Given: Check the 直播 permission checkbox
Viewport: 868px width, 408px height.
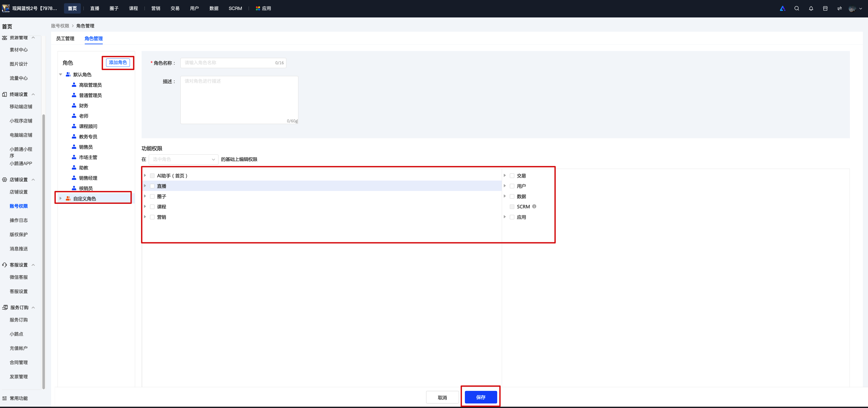Looking at the screenshot, I should coord(152,186).
